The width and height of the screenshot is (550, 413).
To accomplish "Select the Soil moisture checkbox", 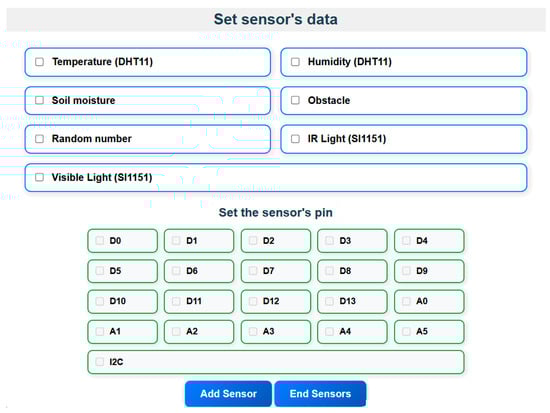I will click(40, 100).
